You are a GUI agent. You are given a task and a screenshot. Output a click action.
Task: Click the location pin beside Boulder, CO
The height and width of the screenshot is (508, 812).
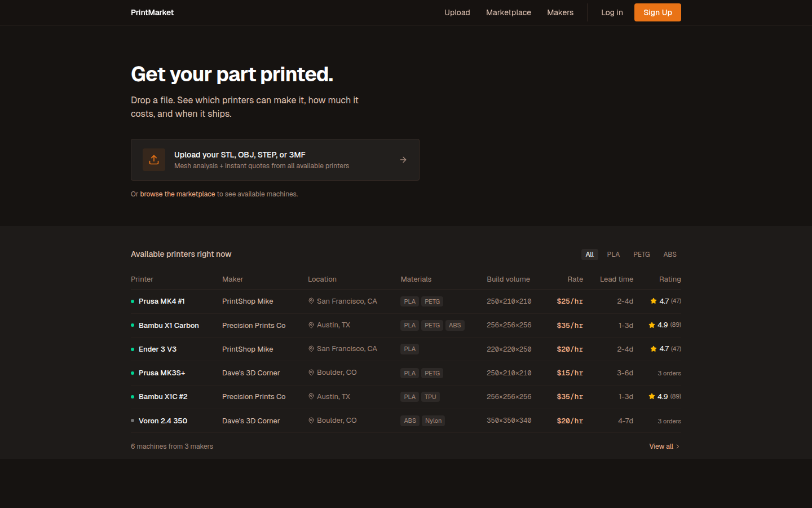311,373
